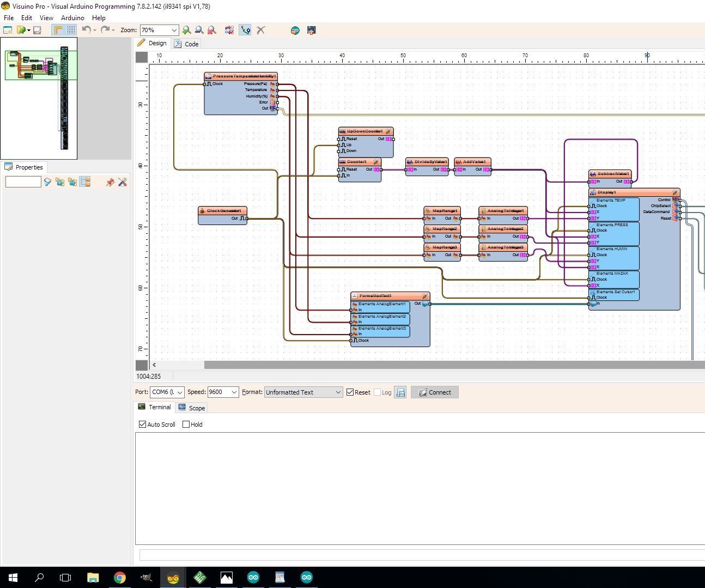The image size is (705, 588).
Task: Click the upload to Arduino board icon
Action: 311,31
